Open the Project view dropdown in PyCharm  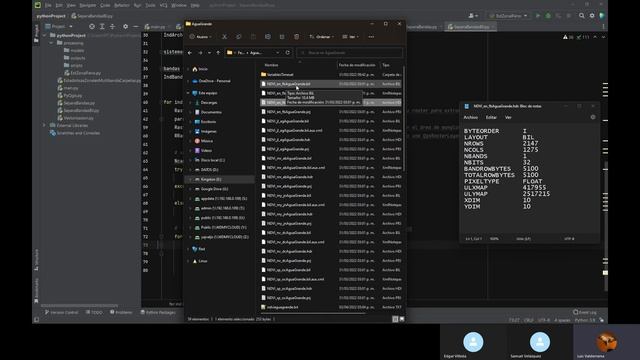click(x=59, y=27)
